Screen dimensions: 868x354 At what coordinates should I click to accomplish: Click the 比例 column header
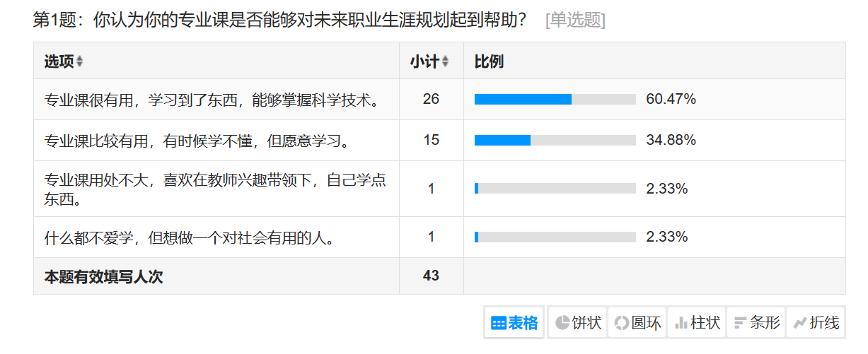(x=489, y=62)
